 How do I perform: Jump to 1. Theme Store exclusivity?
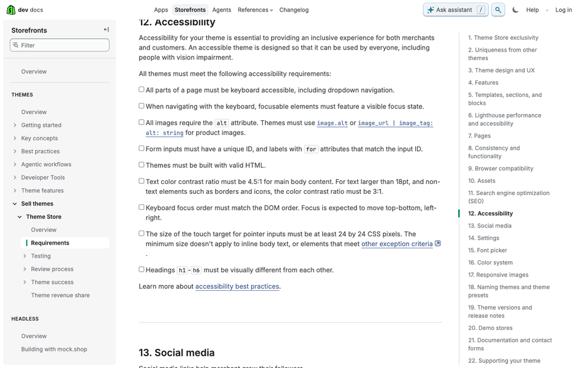click(503, 37)
